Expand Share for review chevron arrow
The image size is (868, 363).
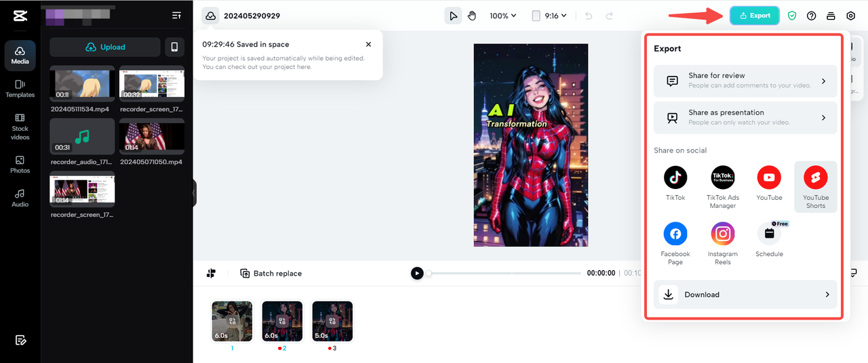[x=824, y=81]
